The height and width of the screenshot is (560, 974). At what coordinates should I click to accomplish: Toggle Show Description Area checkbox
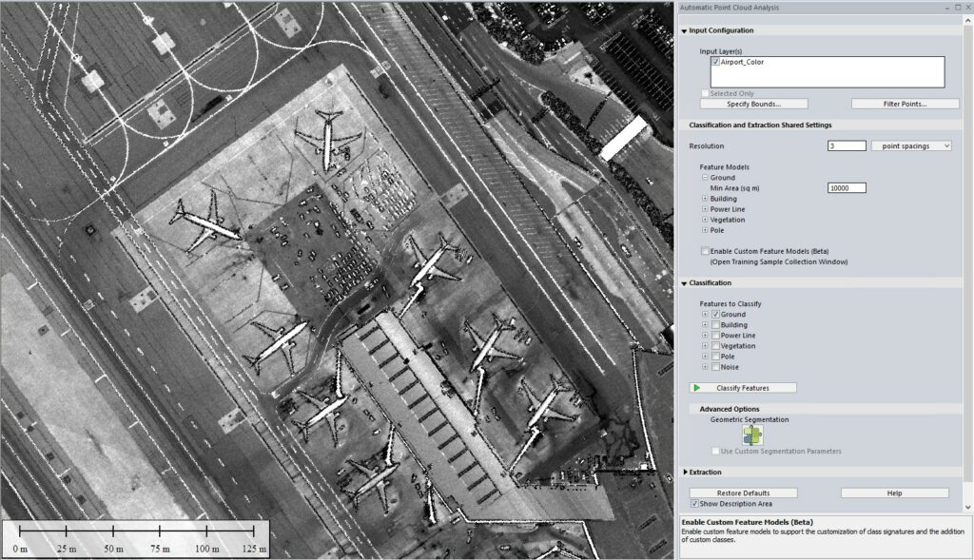[694, 504]
